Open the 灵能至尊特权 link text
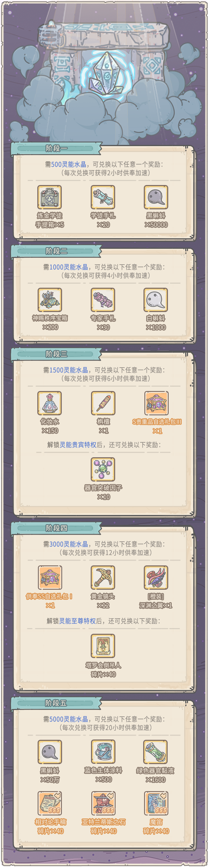209x868 pixels. 78,621
